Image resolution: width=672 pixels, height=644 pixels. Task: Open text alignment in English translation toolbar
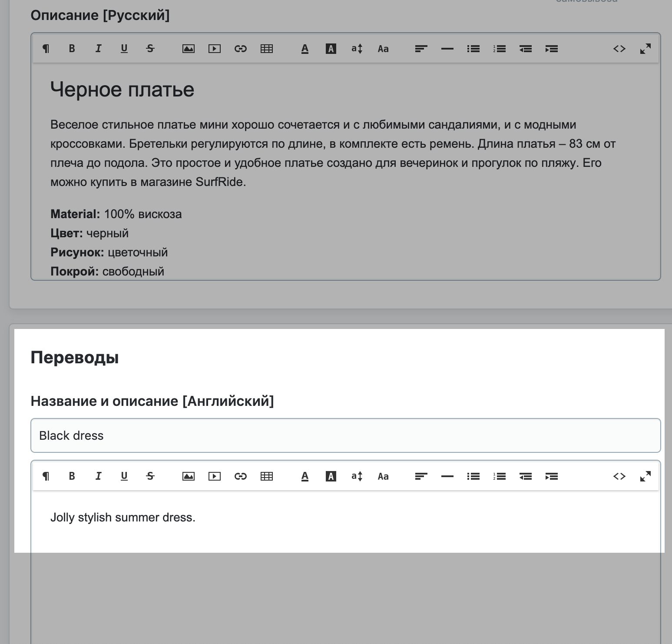[x=421, y=476]
